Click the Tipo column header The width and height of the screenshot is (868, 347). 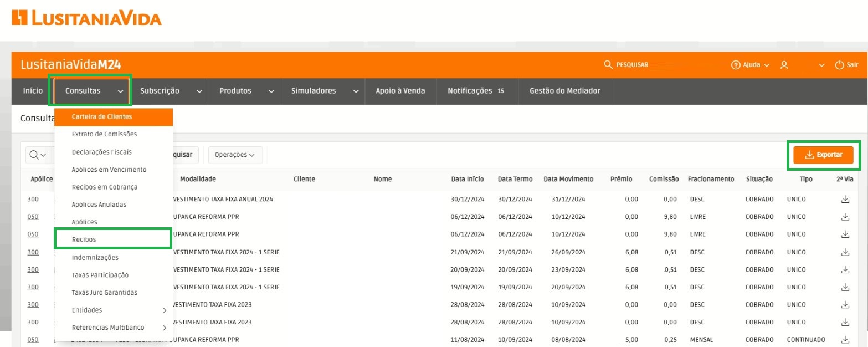[806, 179]
